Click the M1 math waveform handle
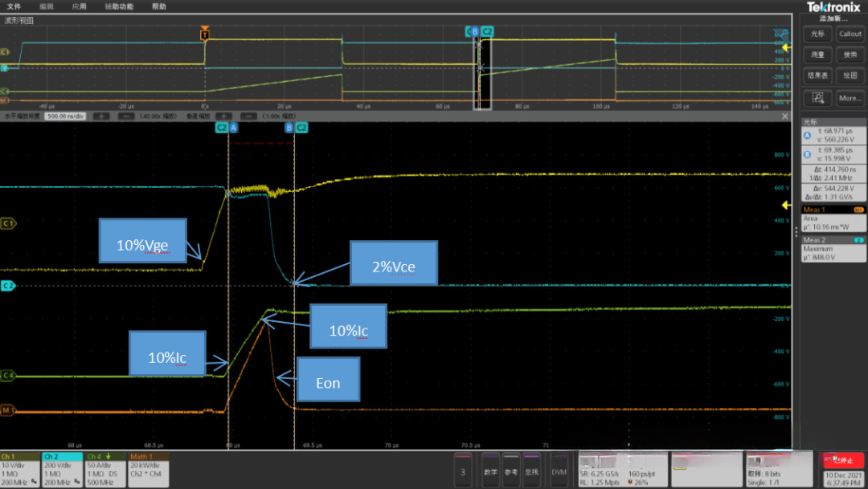 [9, 412]
